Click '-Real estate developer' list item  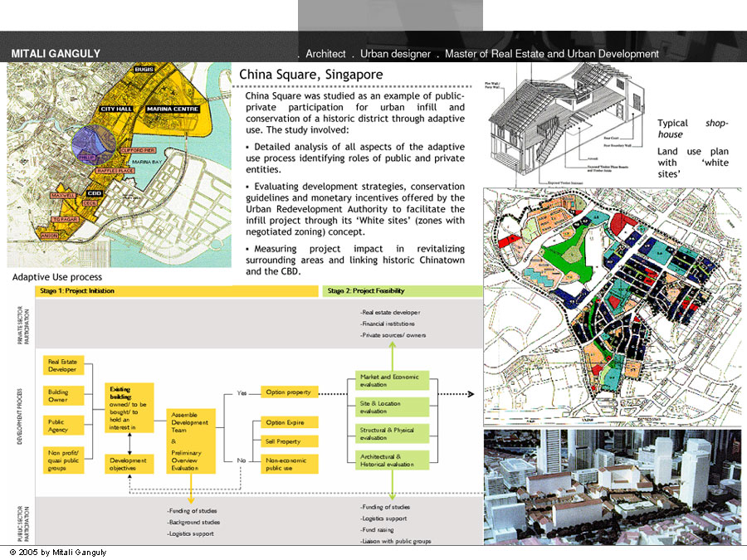pos(391,313)
